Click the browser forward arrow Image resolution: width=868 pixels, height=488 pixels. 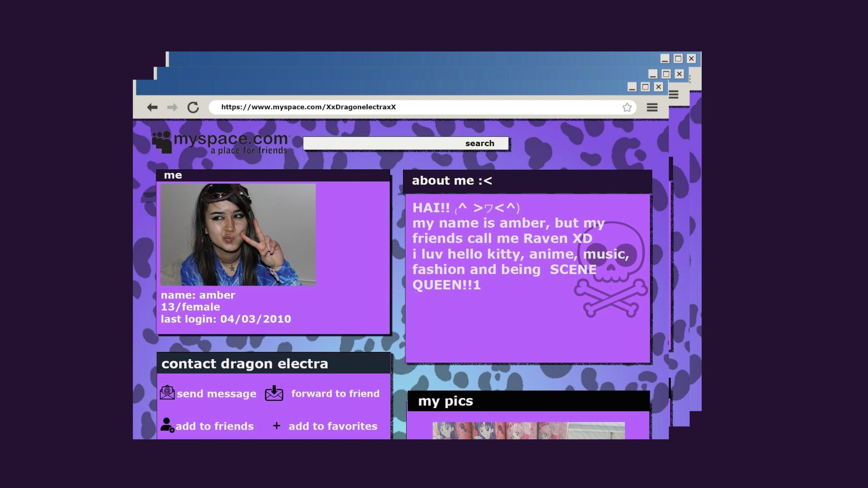(x=172, y=108)
